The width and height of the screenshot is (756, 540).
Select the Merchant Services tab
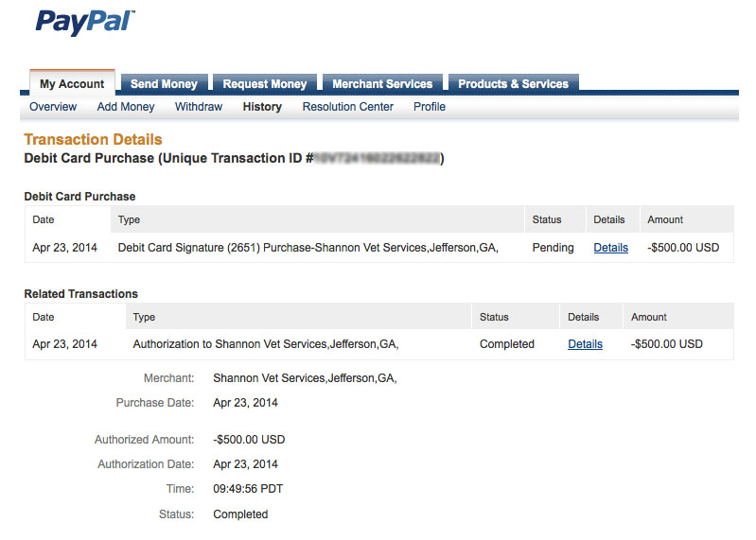tap(382, 83)
